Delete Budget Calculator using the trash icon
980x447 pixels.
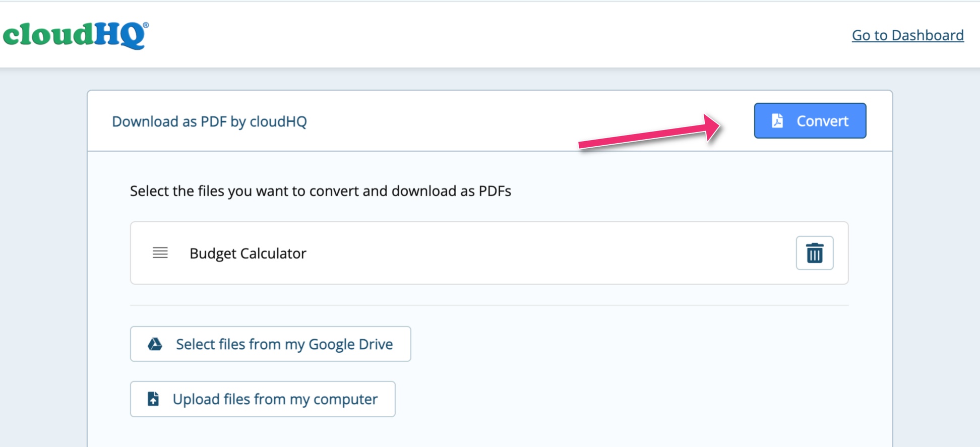pyautogui.click(x=814, y=253)
